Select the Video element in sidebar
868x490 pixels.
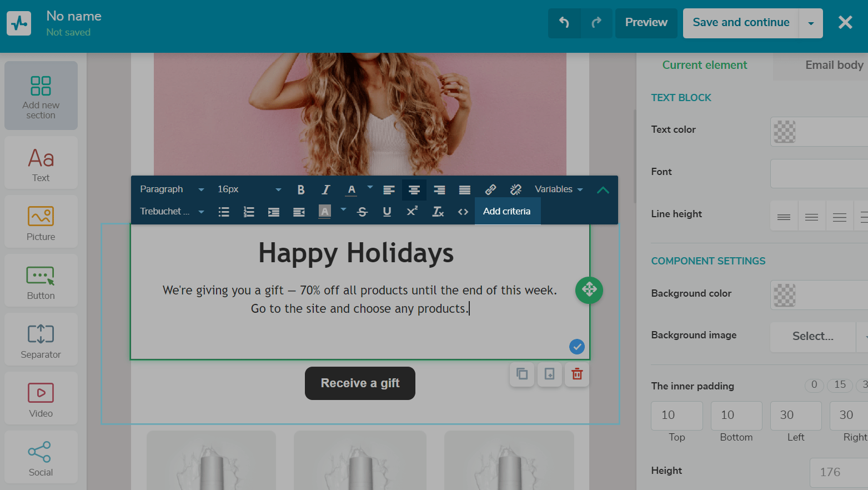[41, 399]
